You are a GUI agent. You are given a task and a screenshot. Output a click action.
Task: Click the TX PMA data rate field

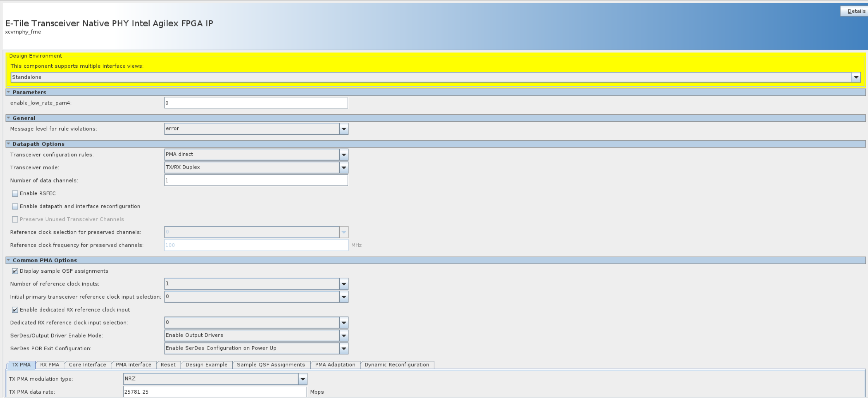214,392
